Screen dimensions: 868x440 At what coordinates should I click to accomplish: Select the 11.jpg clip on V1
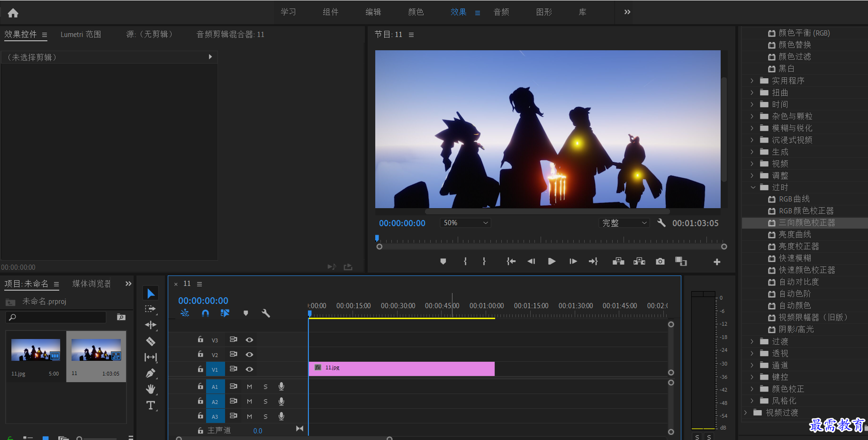pos(402,369)
